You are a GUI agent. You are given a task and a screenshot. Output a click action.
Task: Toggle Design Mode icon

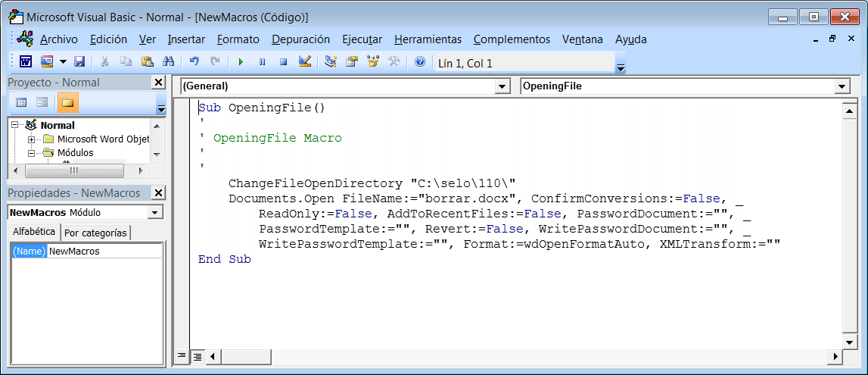click(304, 62)
